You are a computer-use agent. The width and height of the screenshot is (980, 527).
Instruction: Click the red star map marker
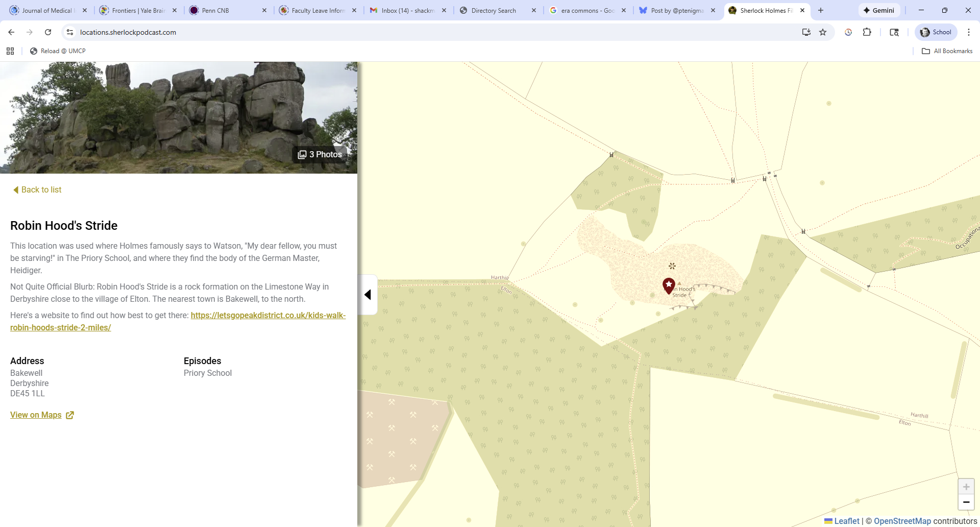tap(669, 285)
